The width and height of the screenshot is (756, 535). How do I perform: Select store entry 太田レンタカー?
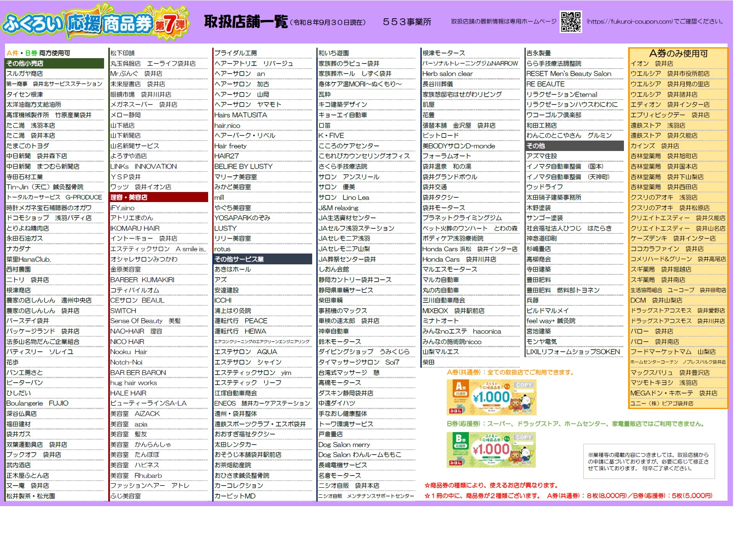pos(236,445)
